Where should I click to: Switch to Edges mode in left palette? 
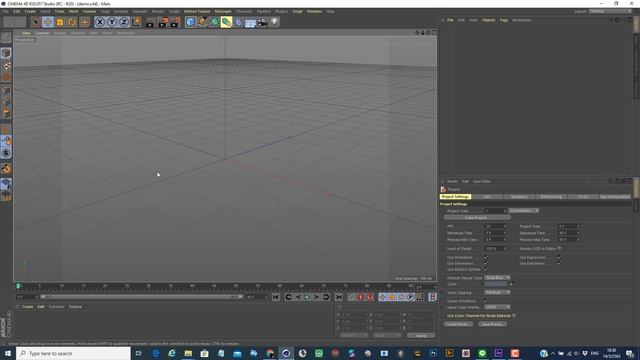point(6,102)
